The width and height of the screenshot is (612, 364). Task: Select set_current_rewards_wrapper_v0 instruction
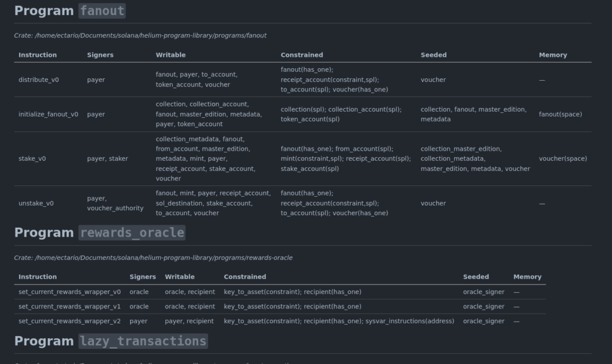pos(69,292)
